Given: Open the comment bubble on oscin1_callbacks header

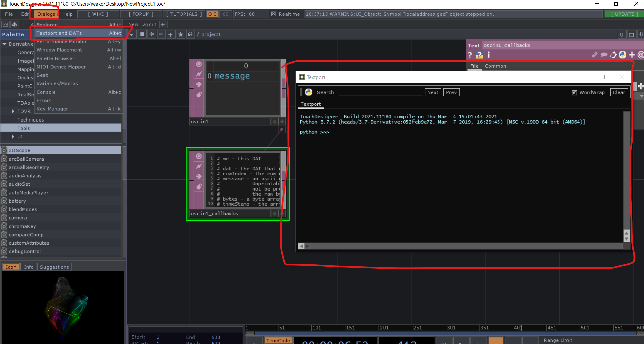Looking at the screenshot, I should point(604,55).
